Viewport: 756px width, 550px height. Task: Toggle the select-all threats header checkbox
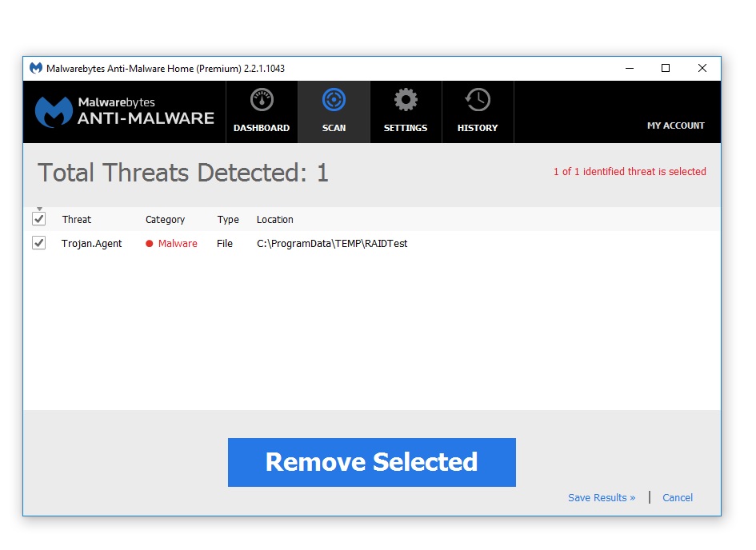pos(39,219)
